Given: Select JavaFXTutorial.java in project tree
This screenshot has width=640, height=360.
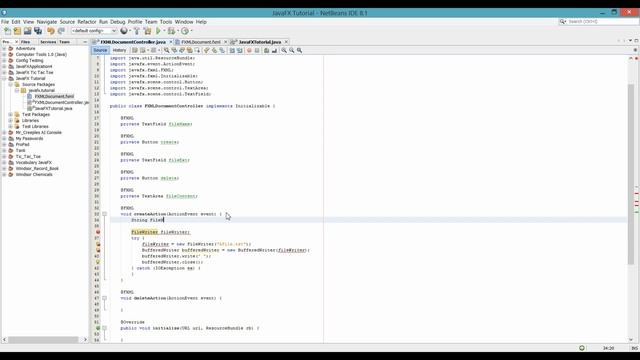Looking at the screenshot, I should coord(53,109).
